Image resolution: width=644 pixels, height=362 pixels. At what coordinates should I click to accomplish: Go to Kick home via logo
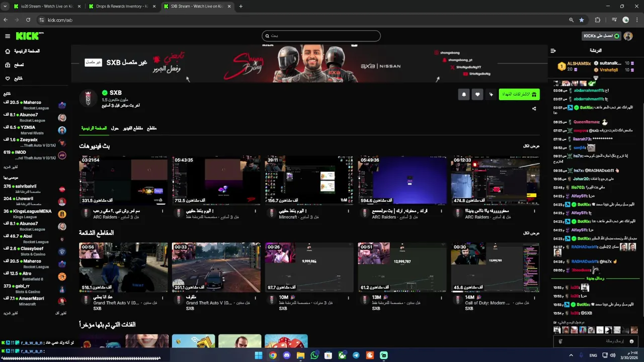tap(29, 36)
